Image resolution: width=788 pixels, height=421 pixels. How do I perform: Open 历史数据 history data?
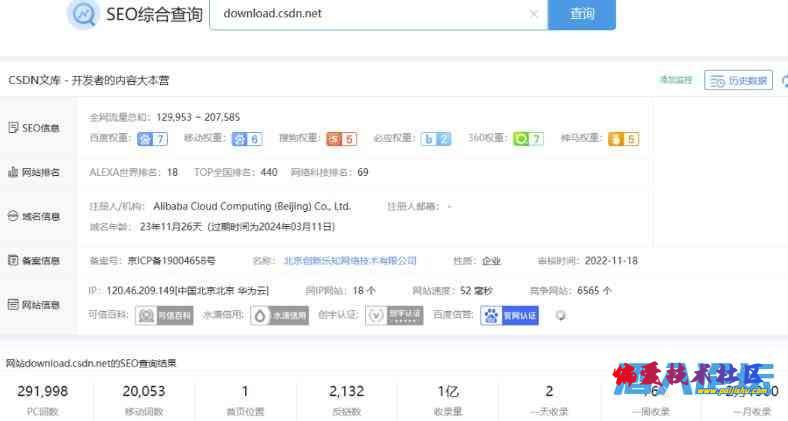tap(738, 80)
